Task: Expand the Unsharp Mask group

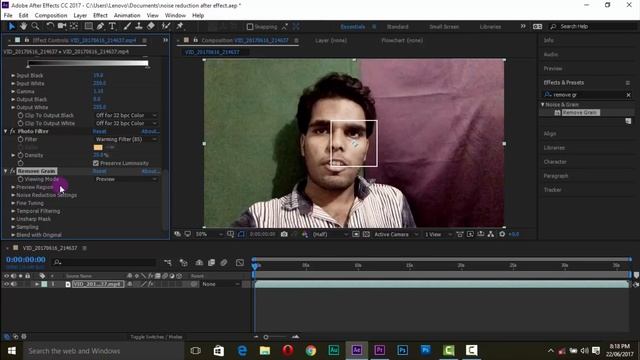Action: (13, 219)
